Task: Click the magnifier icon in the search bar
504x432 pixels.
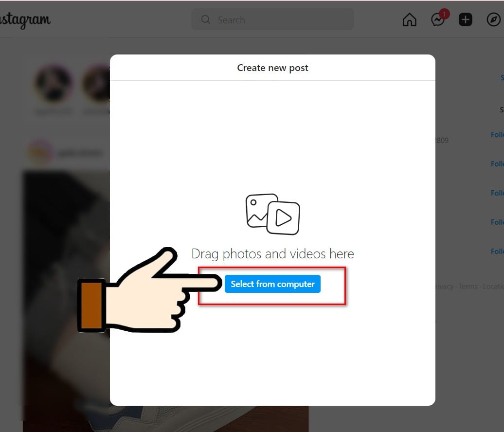Action: [205, 19]
